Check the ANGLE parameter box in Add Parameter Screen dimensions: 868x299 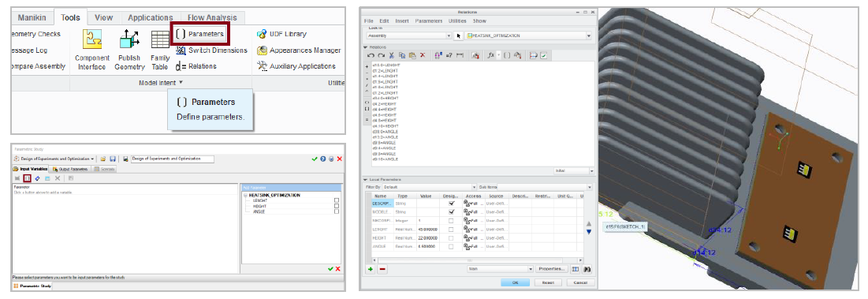click(337, 211)
